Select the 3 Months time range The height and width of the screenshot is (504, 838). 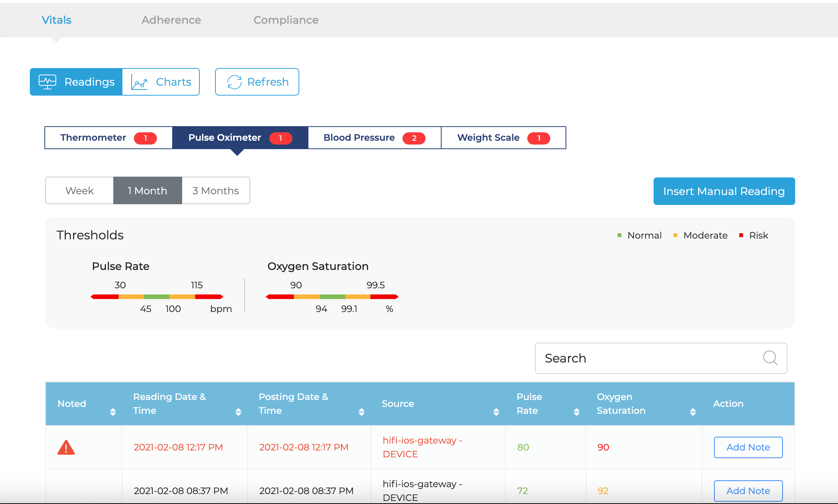(x=216, y=190)
